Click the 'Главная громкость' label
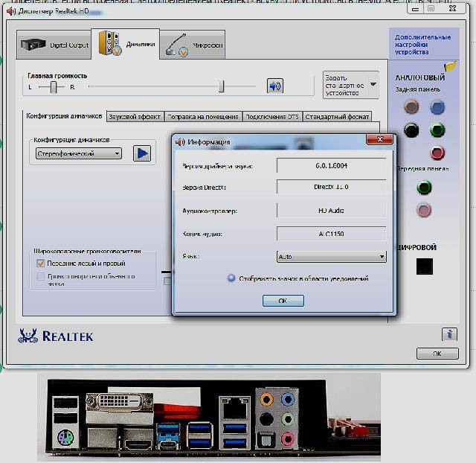Viewport: 476px width, 463px height. (57, 76)
